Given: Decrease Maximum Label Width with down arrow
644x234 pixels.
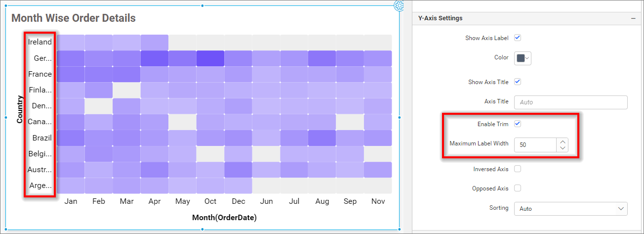Looking at the screenshot, I should pos(562,148).
